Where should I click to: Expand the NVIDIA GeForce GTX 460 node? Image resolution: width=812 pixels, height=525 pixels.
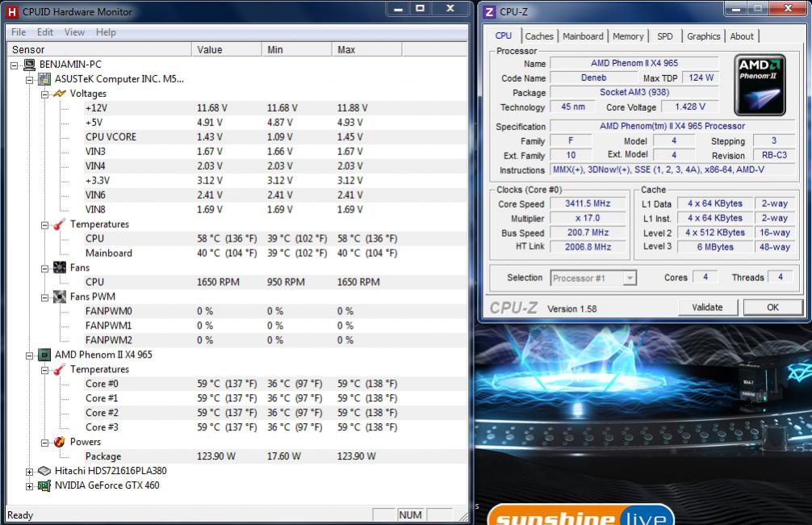[x=30, y=486]
